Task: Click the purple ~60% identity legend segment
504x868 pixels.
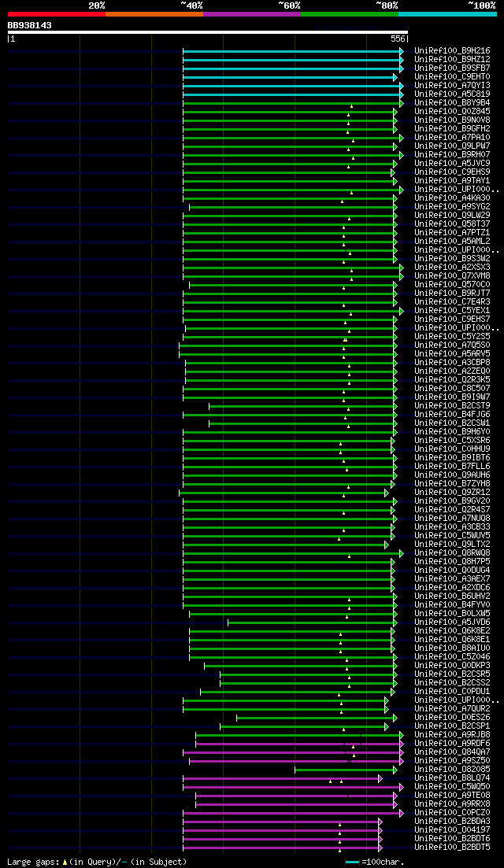Action: (252, 14)
